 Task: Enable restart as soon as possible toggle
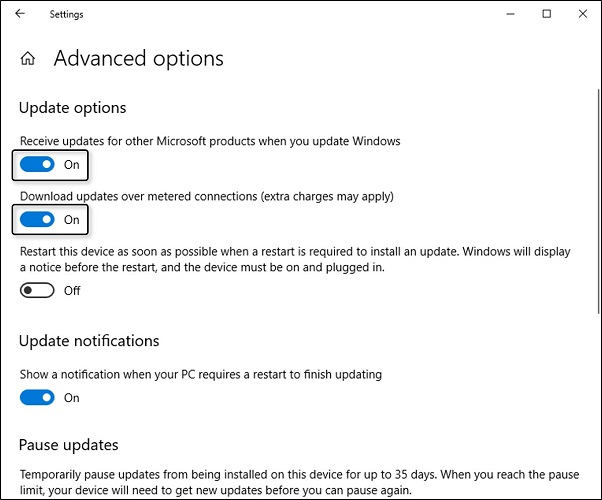(x=37, y=290)
